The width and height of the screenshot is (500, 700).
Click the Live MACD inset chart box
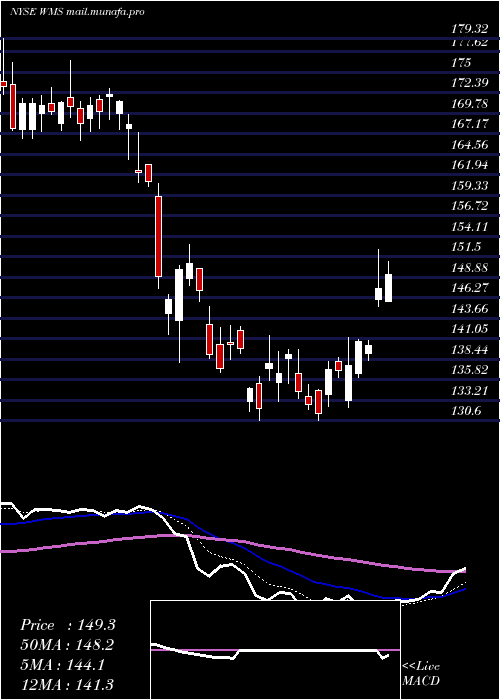point(275,650)
